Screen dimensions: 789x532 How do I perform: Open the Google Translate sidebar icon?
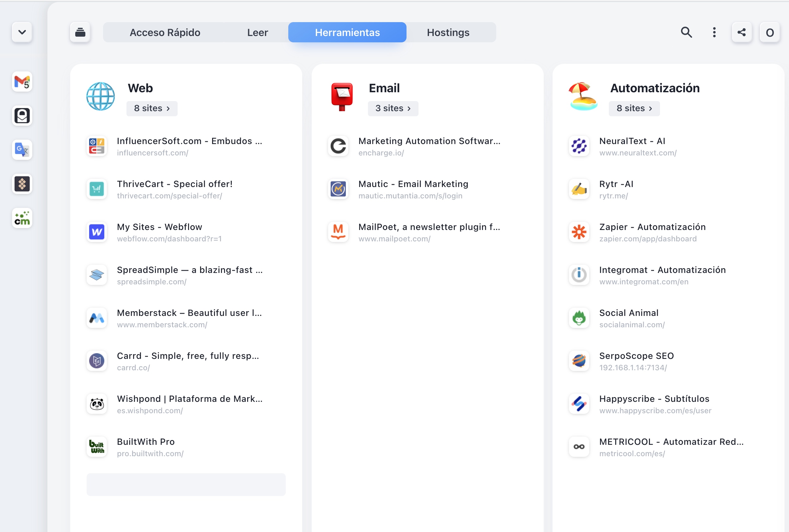pyautogui.click(x=22, y=150)
